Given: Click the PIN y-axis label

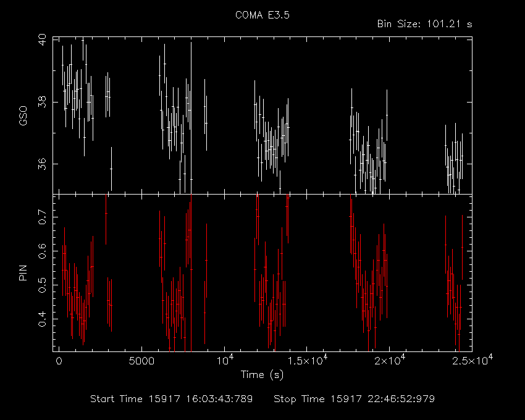Looking at the screenshot, I should [x=23, y=272].
